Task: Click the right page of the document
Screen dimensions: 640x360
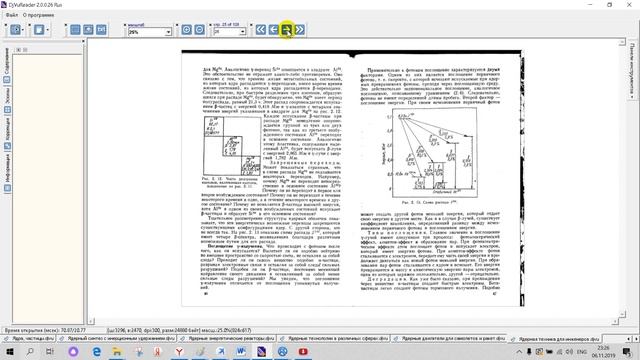Action: point(437,180)
